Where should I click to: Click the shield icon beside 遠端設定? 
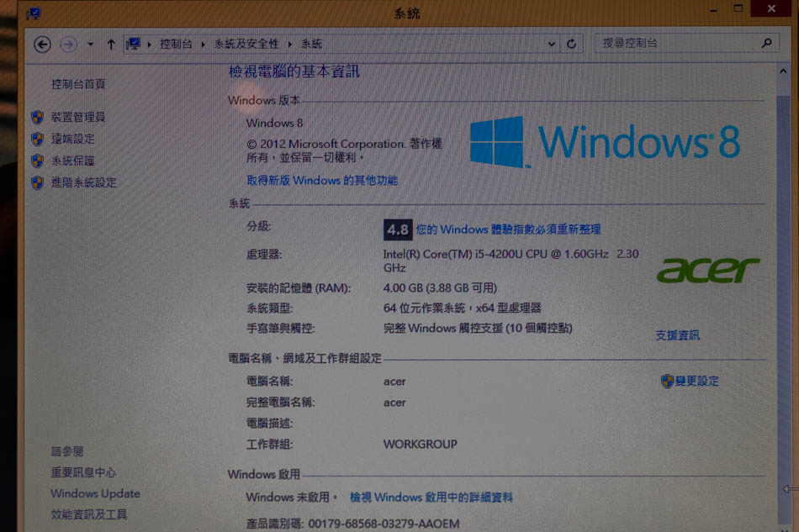tap(37, 139)
